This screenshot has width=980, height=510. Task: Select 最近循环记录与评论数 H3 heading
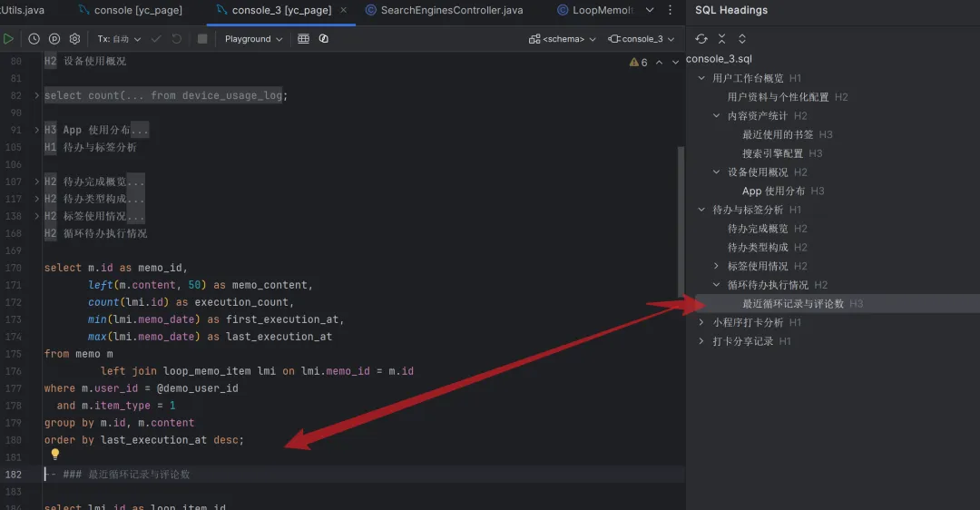[x=802, y=304]
